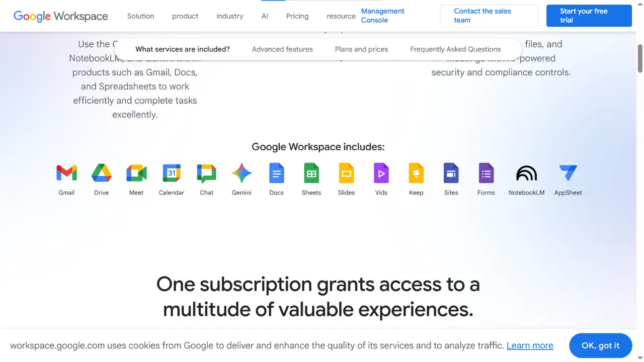Select the Google Drive icon
The width and height of the screenshot is (644, 362).
[101, 173]
